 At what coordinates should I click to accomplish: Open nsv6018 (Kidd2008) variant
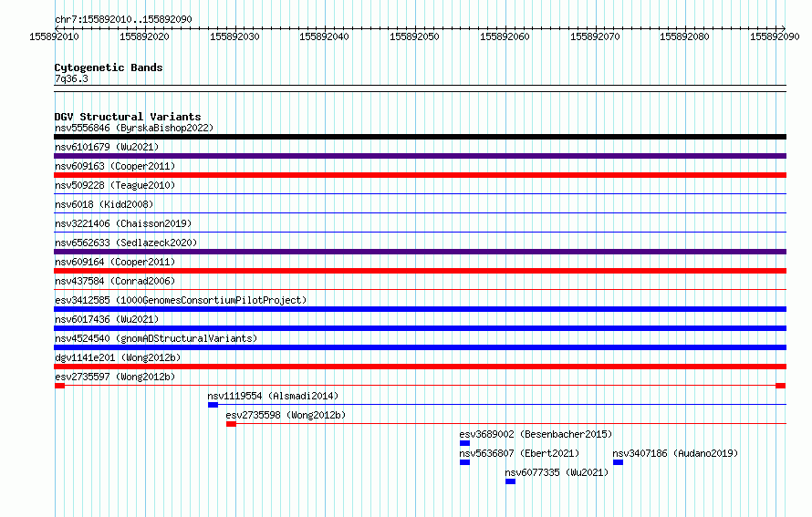pos(104,204)
